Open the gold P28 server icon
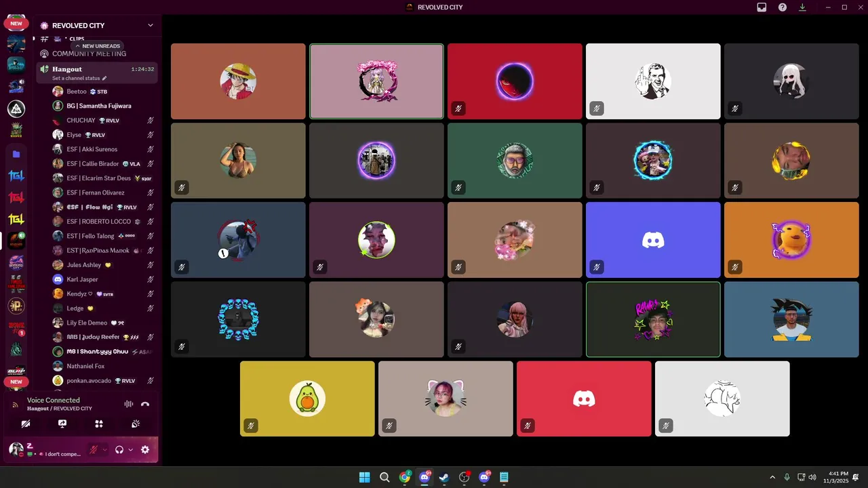This screenshot has height=488, width=868. coord(16,306)
